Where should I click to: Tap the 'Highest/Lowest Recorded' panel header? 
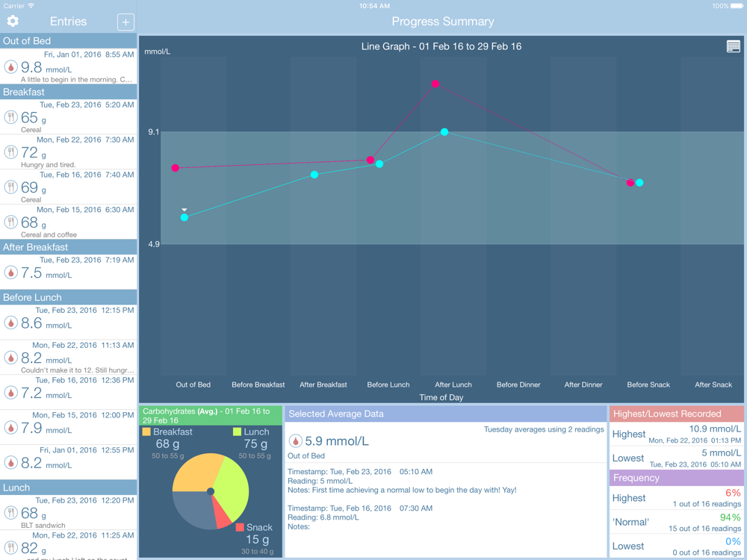[x=677, y=414]
